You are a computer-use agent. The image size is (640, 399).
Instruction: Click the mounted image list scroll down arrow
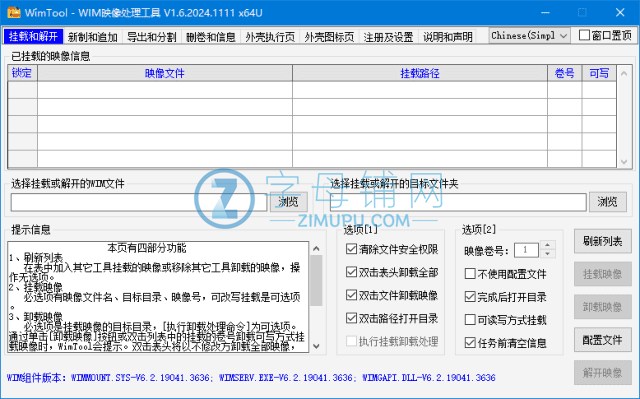(624, 162)
